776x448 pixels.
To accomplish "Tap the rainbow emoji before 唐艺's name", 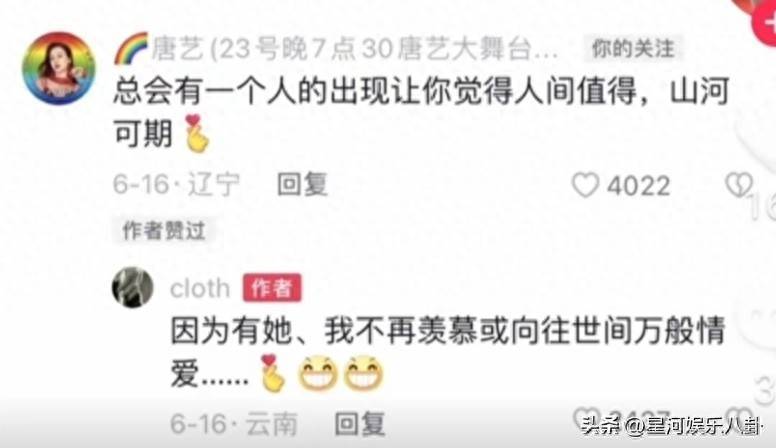I will (x=132, y=49).
